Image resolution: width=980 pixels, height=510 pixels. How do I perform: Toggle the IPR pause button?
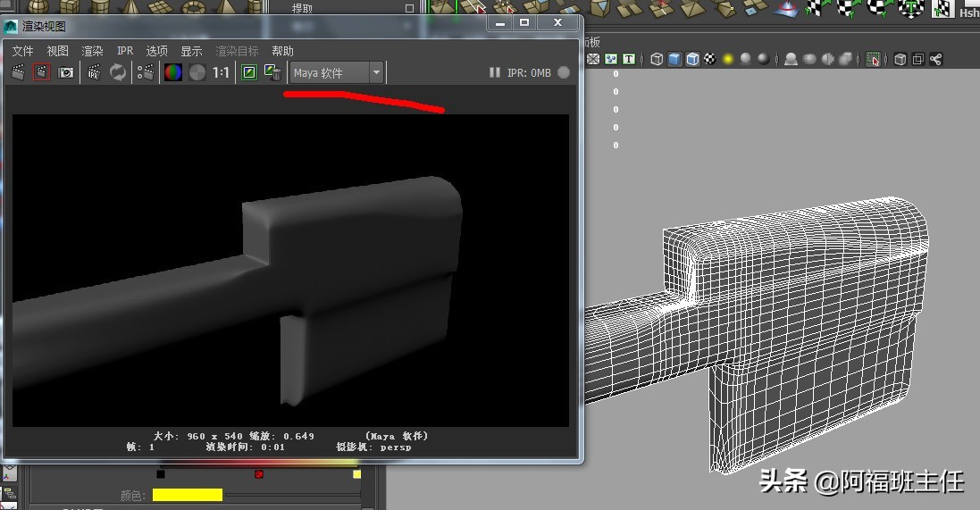pos(494,72)
